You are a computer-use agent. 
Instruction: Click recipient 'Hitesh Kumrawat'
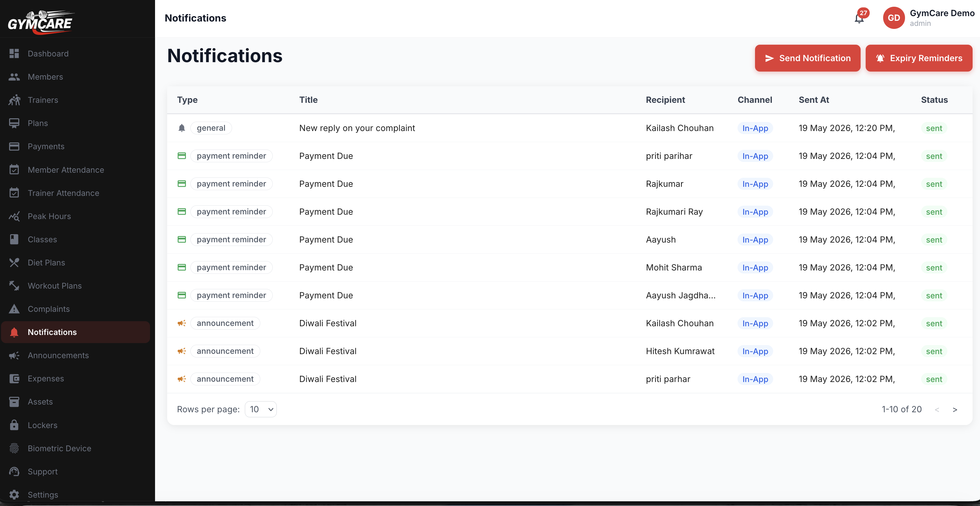click(680, 351)
